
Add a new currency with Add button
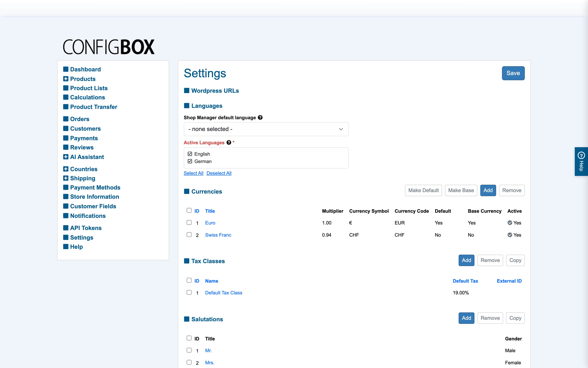(488, 190)
